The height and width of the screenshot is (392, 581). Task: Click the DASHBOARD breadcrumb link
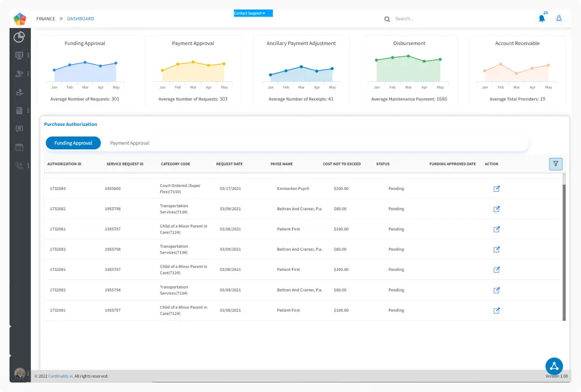coord(80,19)
